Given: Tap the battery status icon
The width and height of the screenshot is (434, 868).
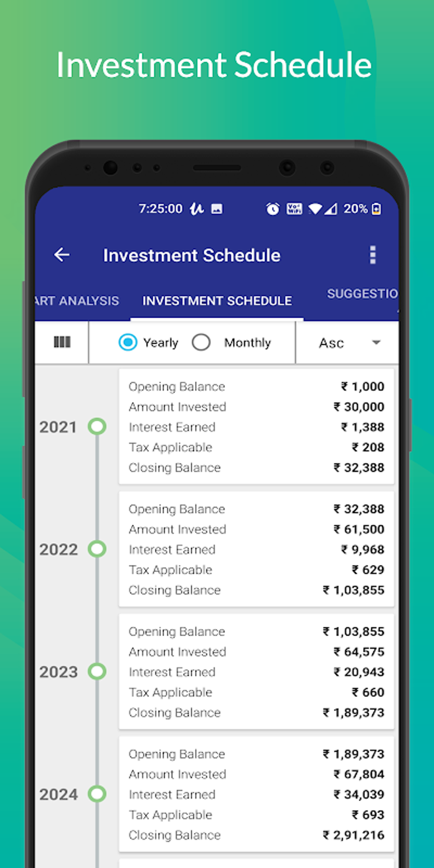Looking at the screenshot, I should pyautogui.click(x=377, y=208).
